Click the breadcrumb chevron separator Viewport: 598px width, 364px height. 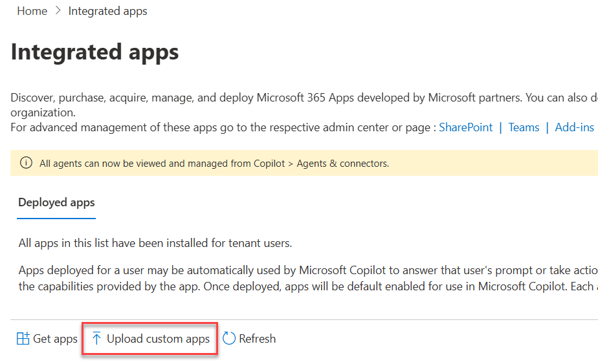(x=58, y=11)
